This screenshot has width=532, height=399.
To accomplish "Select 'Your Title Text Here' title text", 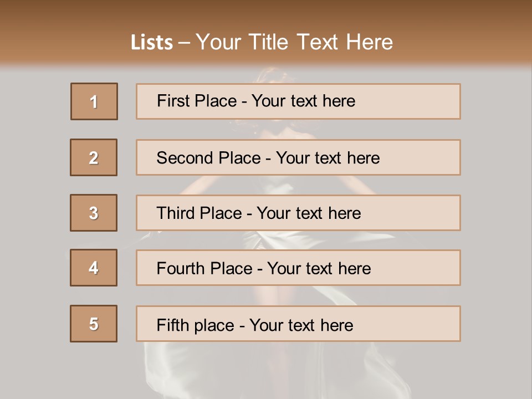I will coord(294,42).
